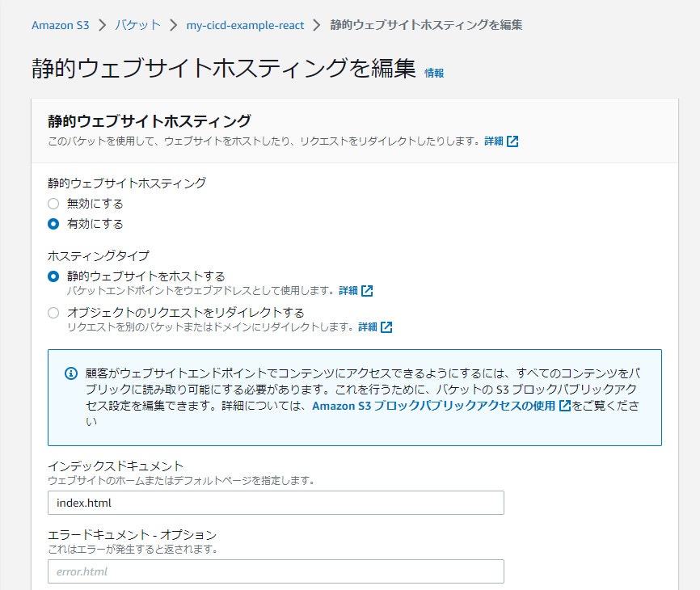Click the 情報 link beside the page title
The height and width of the screenshot is (590, 700).
click(x=434, y=73)
